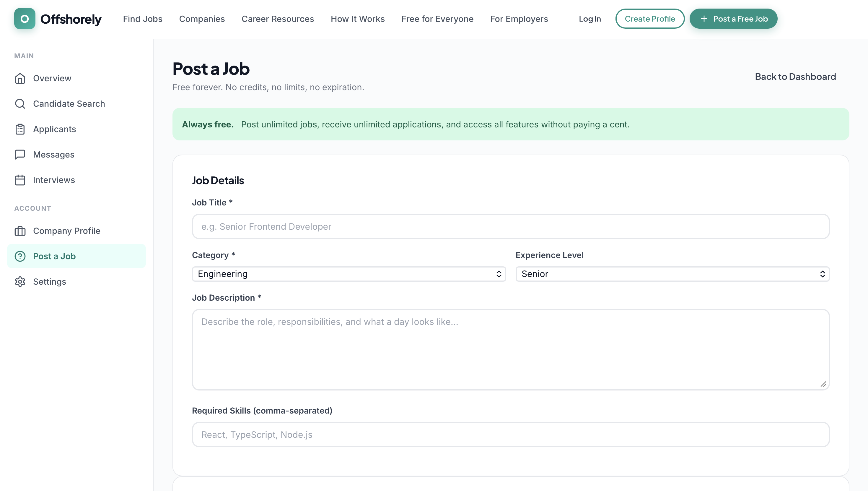Select the How It Works nav item
This screenshot has height=491, width=868.
tap(358, 19)
